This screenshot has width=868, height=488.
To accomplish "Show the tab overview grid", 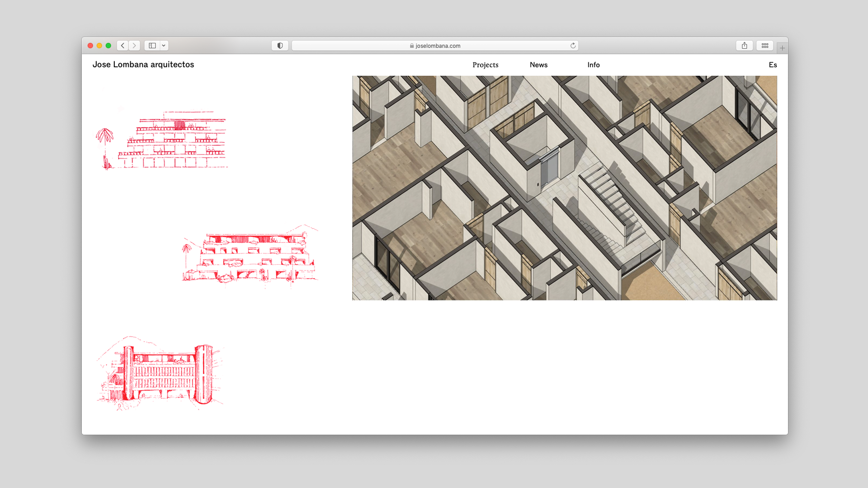I will [x=765, y=46].
